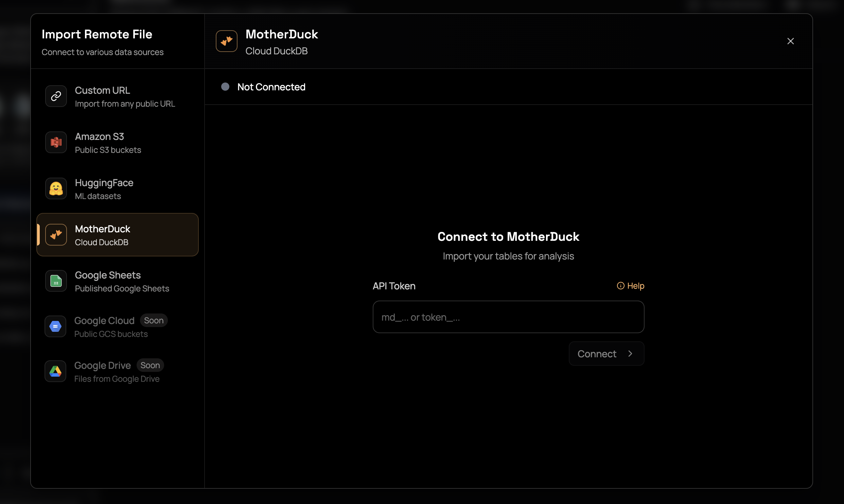Click the Google Cloud icon
This screenshot has width=844, height=504.
click(55, 326)
